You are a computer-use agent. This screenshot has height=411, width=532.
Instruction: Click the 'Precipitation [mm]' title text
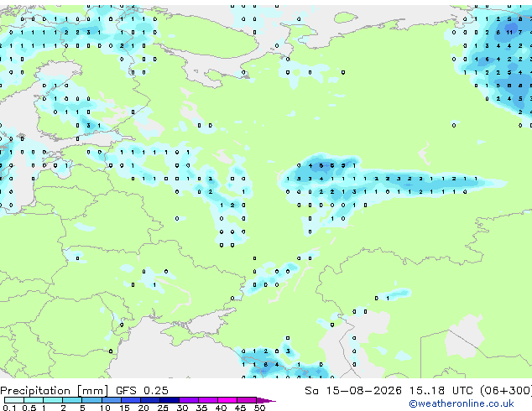[x=55, y=391]
